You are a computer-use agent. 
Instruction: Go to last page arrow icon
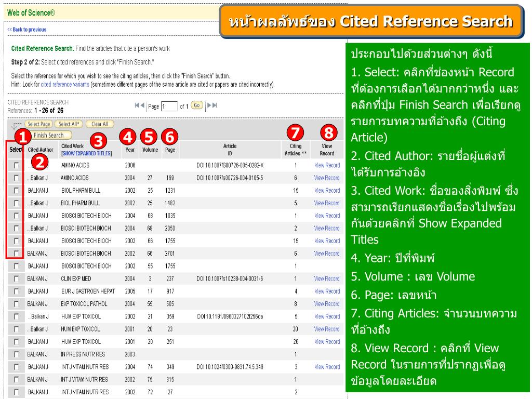coord(215,105)
